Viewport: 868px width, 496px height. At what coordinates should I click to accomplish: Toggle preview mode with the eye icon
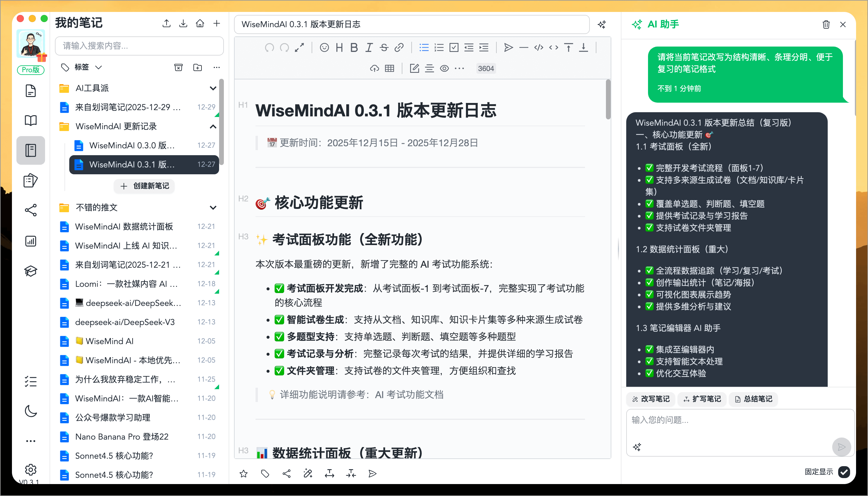(444, 68)
